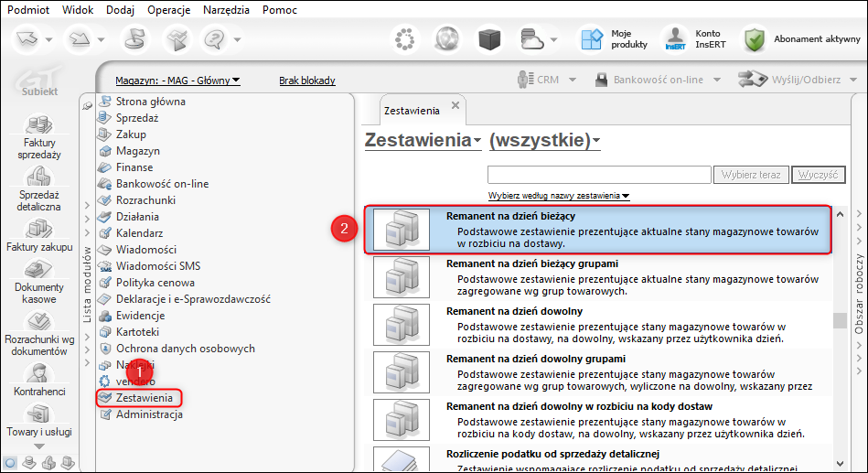
Task: Open the Zakup module
Action: pyautogui.click(x=131, y=134)
